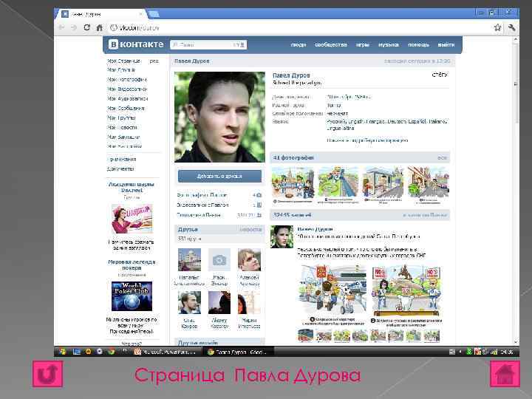Open Мои Видеозаписи in the sidebar

127,89
